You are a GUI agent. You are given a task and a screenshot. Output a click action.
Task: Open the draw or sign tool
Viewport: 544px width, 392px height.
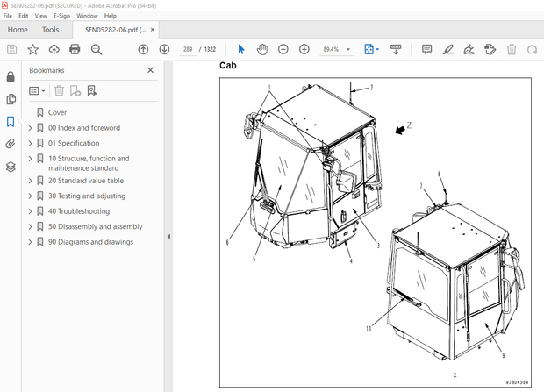[x=469, y=50]
